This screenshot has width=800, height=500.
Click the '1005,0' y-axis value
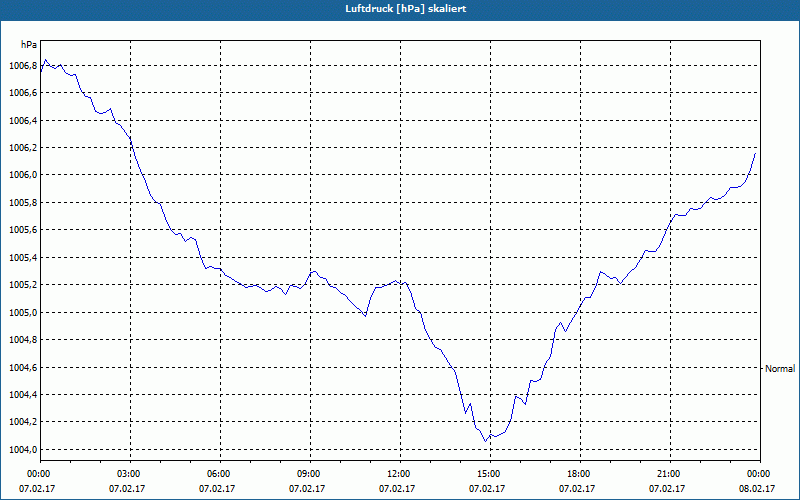(23, 312)
